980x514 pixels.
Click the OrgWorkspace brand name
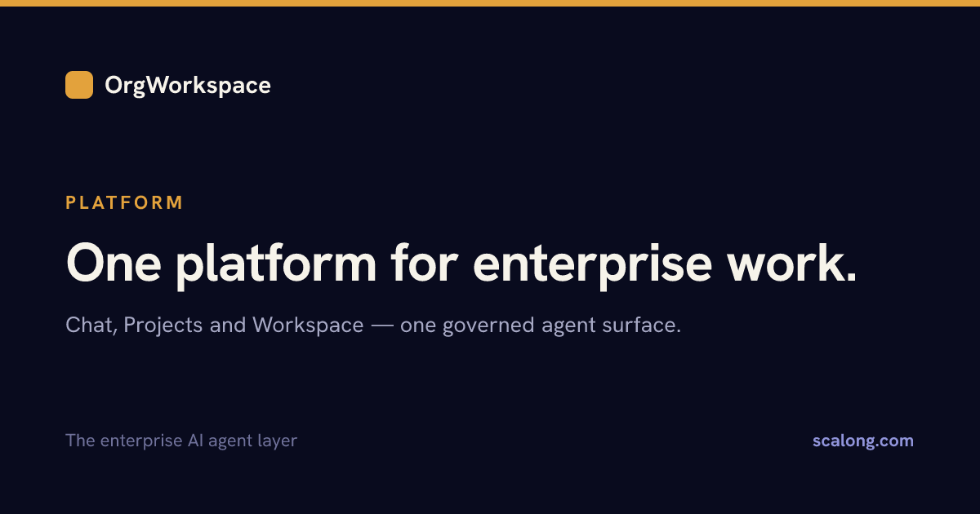(x=188, y=85)
